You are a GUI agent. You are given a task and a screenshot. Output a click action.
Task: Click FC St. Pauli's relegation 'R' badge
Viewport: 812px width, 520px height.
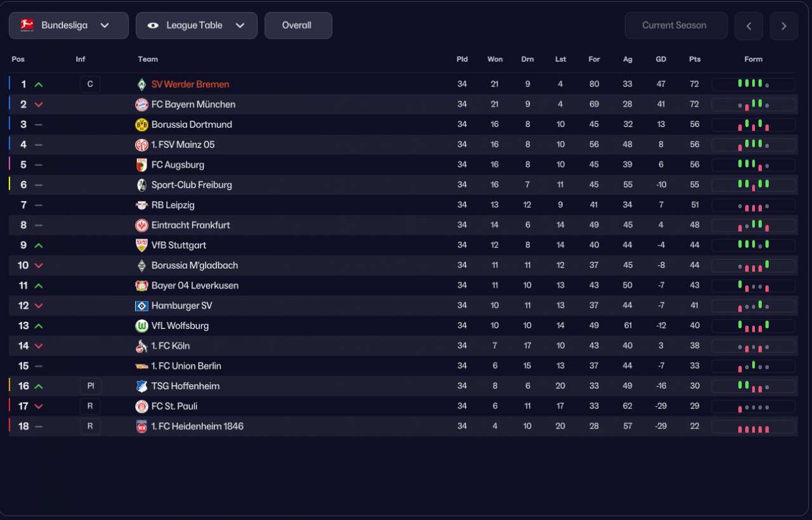(90, 406)
